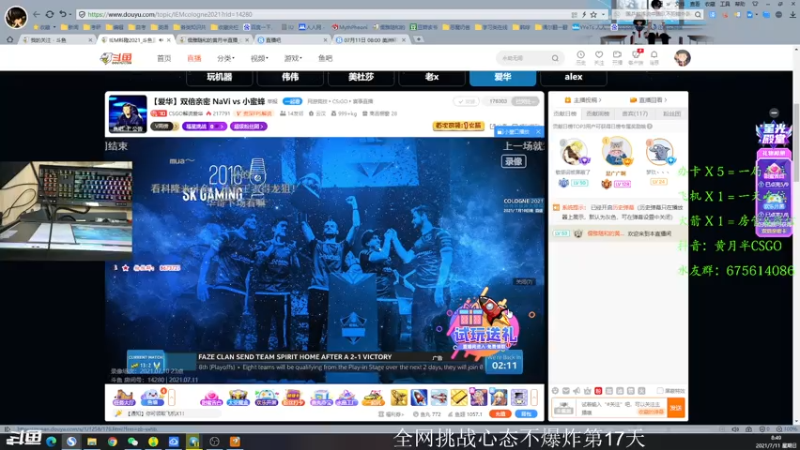Toggle the 屏蔽特效 effects checkbox
Screen dimensions: 800x450
point(660,391)
